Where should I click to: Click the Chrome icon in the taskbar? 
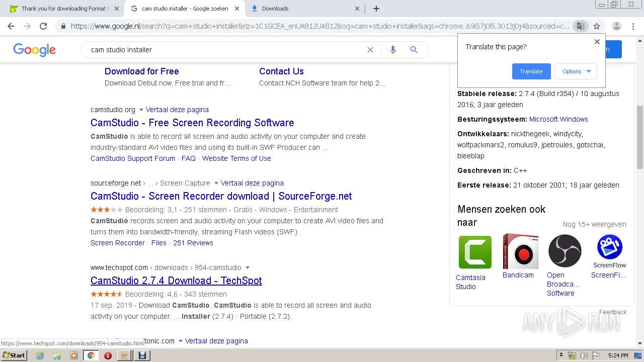[91, 355]
